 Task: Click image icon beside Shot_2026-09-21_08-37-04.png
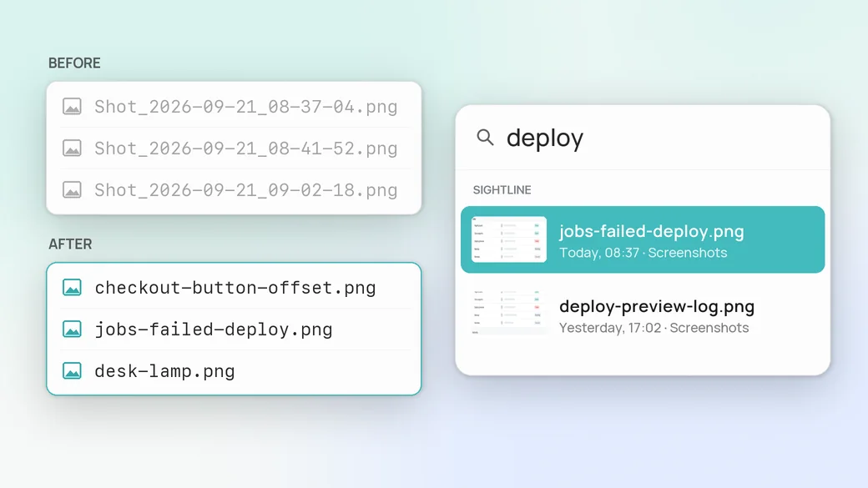(72, 106)
